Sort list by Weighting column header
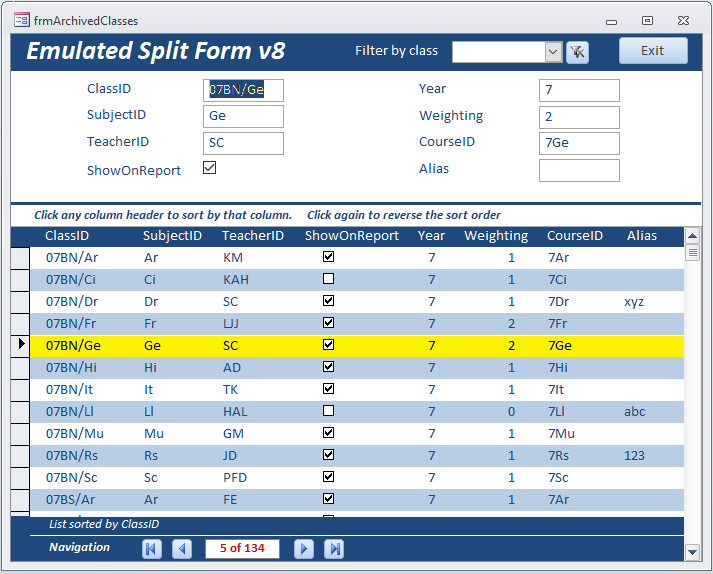Screen dimensions: 713x574 tap(496, 236)
